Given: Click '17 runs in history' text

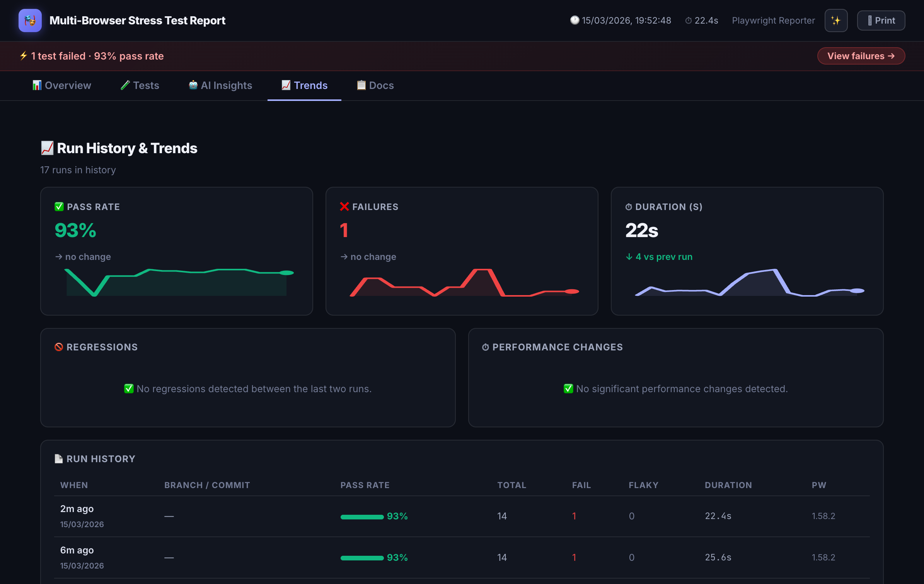Looking at the screenshot, I should click(78, 170).
